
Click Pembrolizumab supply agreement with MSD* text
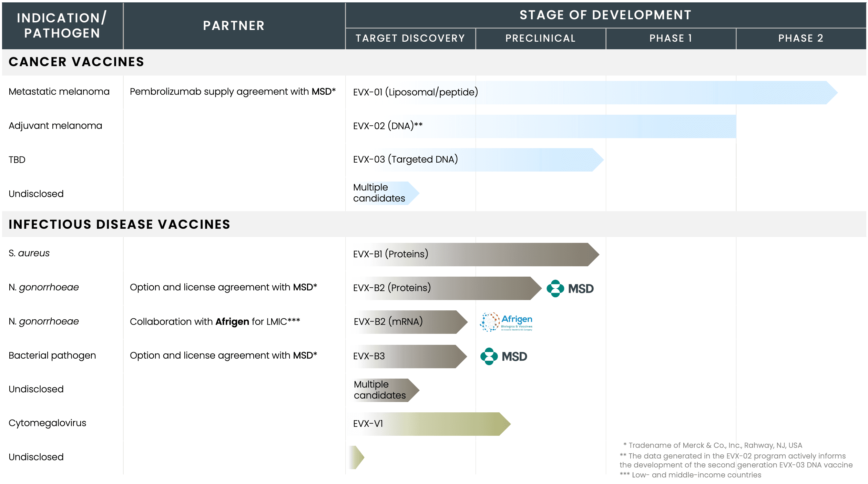click(x=233, y=92)
